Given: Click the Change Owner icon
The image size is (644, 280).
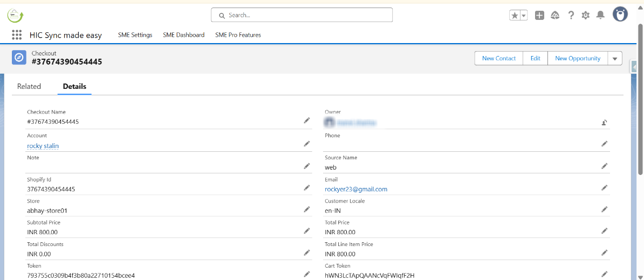Looking at the screenshot, I should coord(605,122).
